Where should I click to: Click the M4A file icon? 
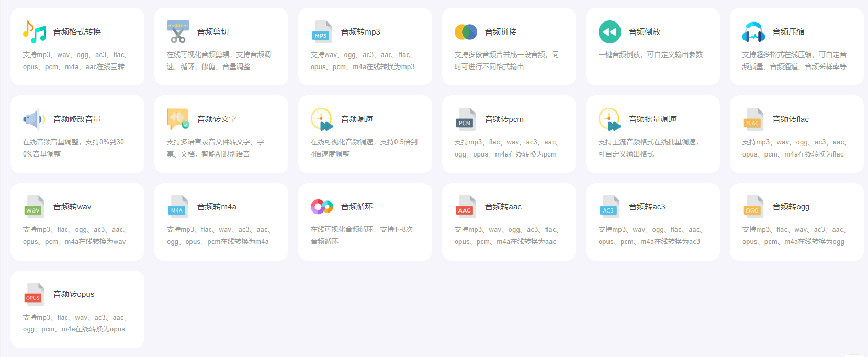[x=178, y=207]
